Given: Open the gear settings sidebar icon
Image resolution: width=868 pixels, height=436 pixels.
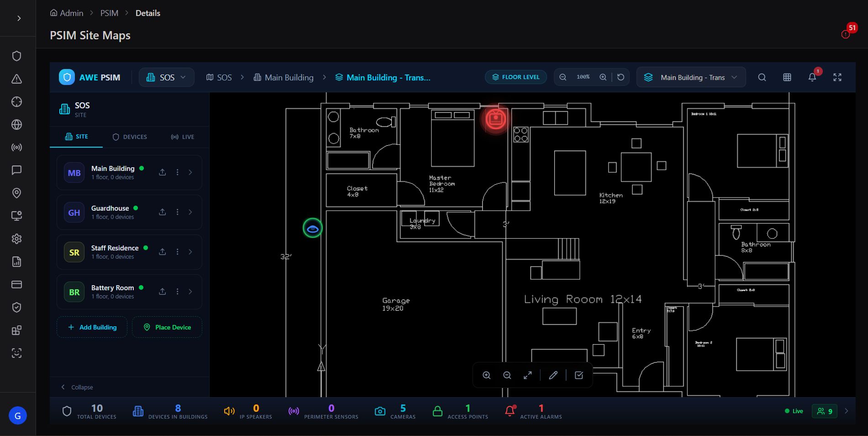Looking at the screenshot, I should [17, 239].
